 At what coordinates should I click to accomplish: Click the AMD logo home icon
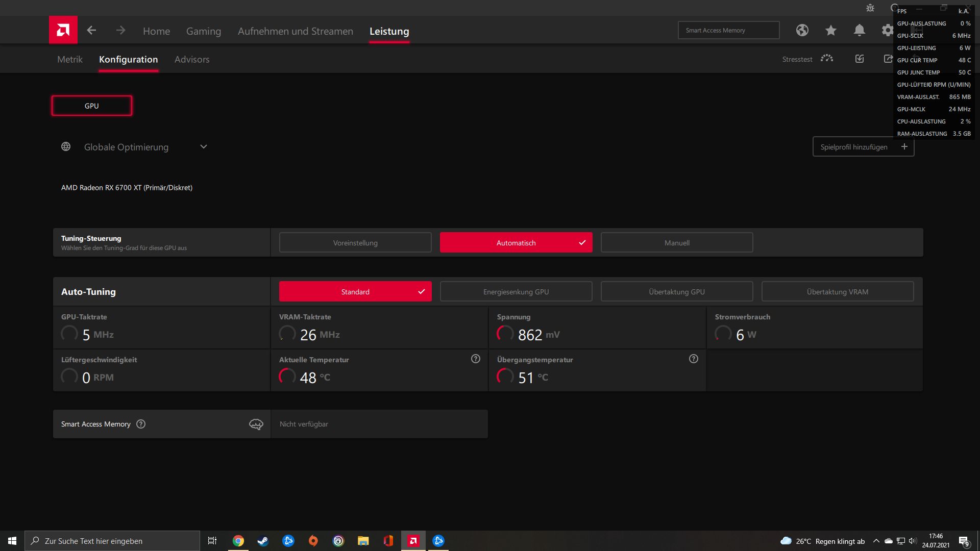[x=63, y=30]
